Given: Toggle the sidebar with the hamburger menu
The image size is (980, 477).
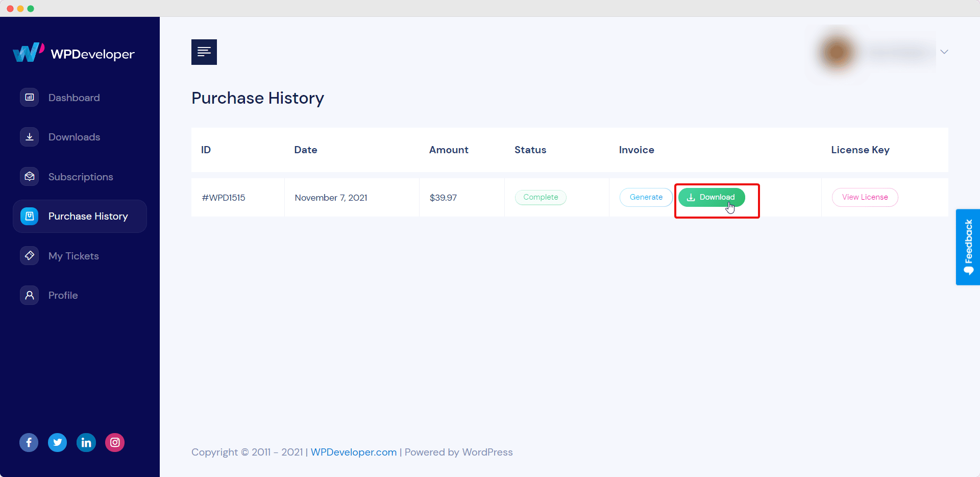Looking at the screenshot, I should (x=204, y=52).
